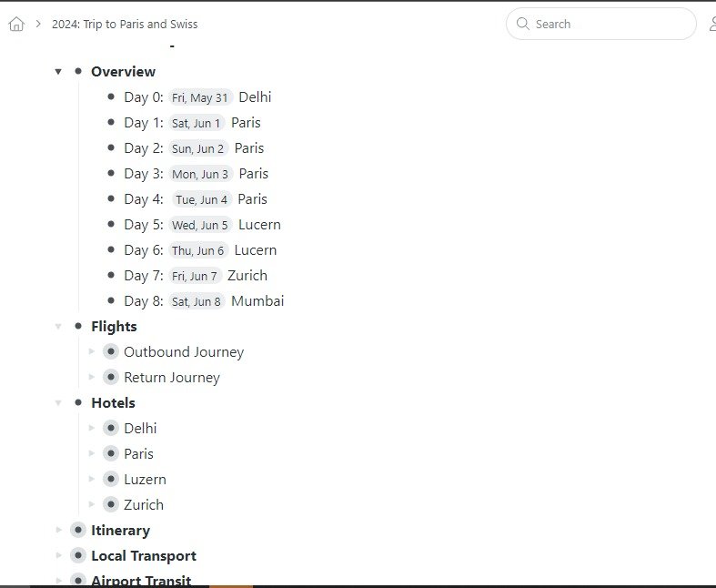Click the Wed, Jun 5 date tag
The height and width of the screenshot is (588, 716).
[x=200, y=225]
